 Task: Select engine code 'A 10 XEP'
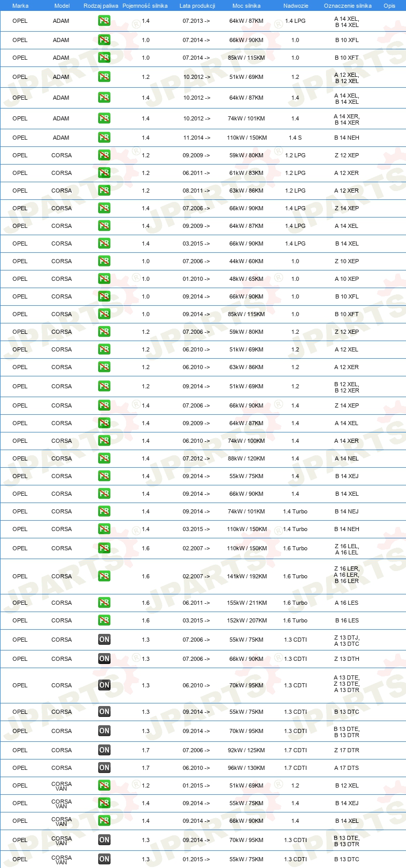[x=347, y=279]
